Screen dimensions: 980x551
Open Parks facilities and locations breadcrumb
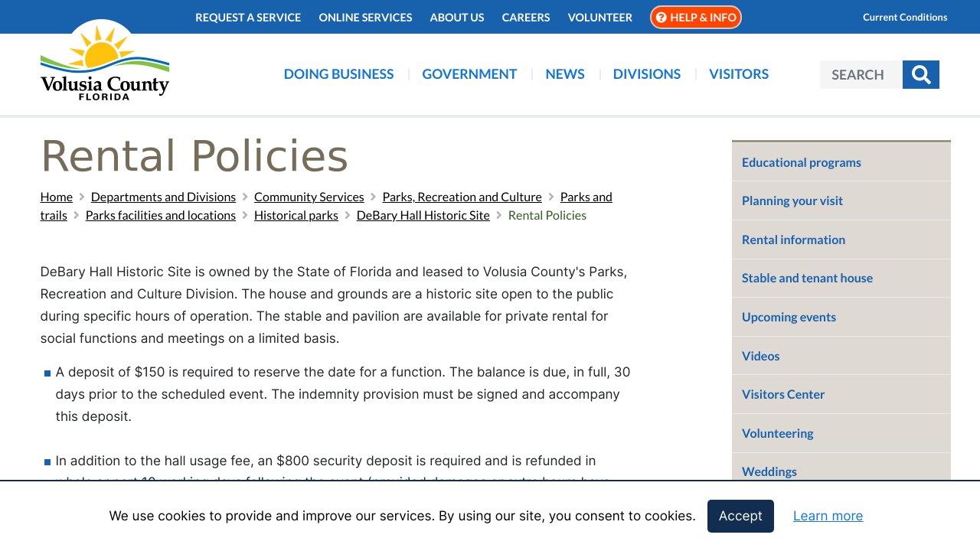pos(161,215)
